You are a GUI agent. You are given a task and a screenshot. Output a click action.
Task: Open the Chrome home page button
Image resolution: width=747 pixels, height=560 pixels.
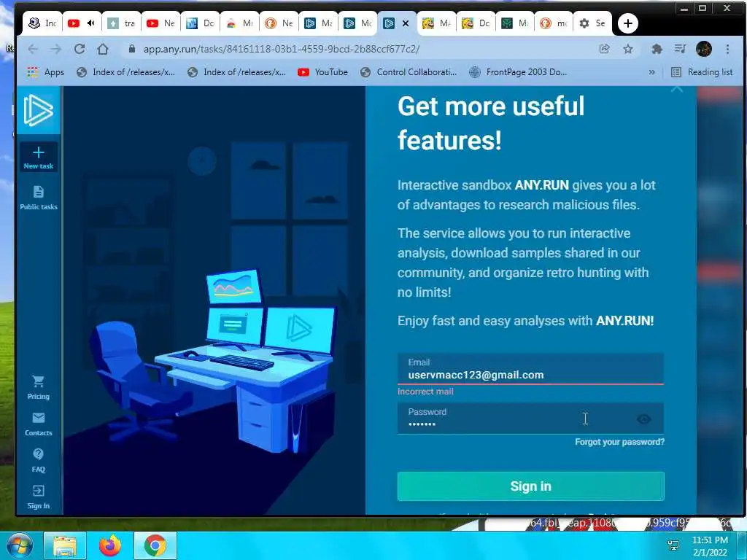click(102, 49)
